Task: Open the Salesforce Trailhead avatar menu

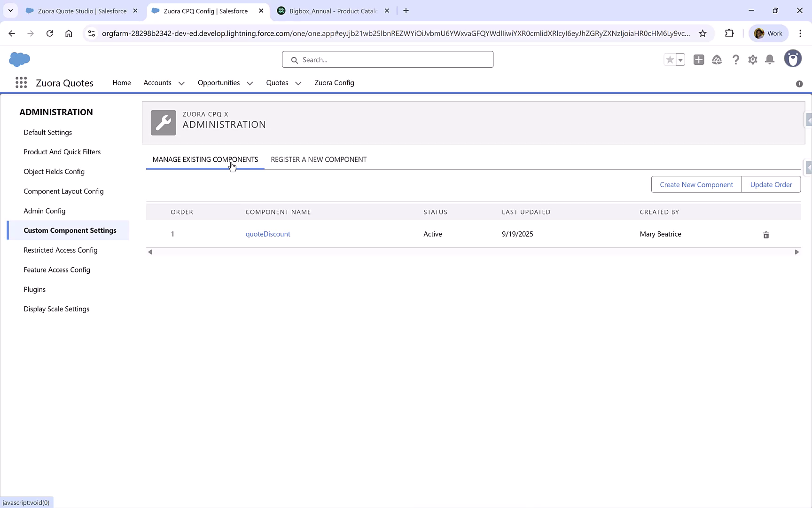Action: [793, 58]
